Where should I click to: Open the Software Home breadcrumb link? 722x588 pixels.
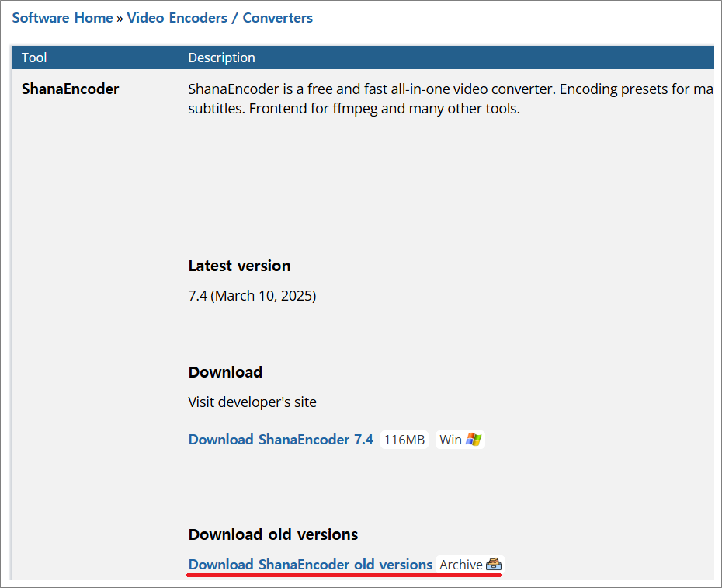(62, 18)
